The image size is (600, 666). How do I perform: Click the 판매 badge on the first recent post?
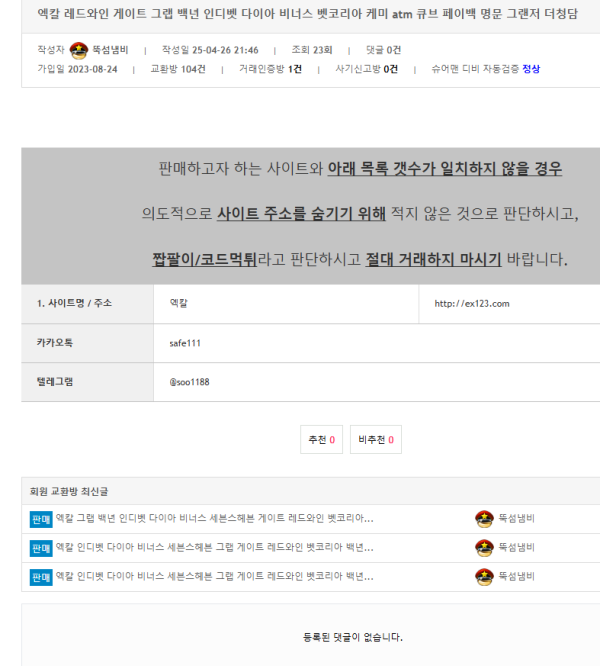[41, 519]
